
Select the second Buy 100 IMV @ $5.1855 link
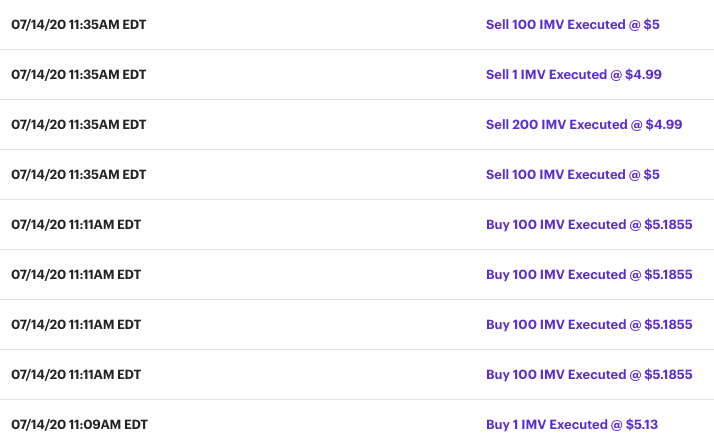pyautogui.click(x=589, y=274)
